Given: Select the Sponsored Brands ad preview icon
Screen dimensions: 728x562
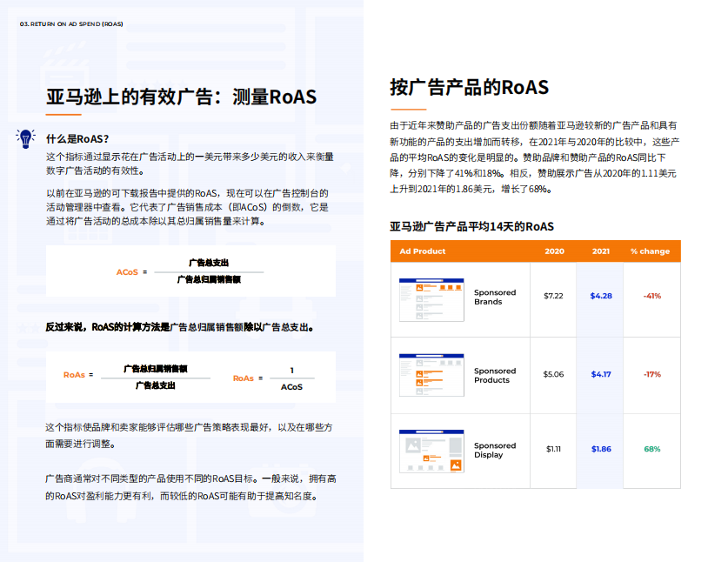Looking at the screenshot, I should coord(432,298).
